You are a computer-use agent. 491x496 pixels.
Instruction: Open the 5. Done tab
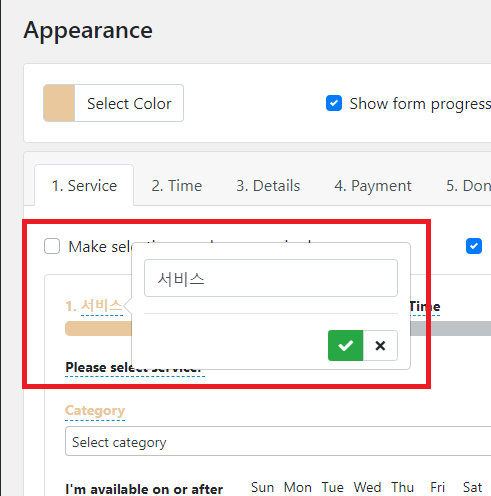coord(468,186)
